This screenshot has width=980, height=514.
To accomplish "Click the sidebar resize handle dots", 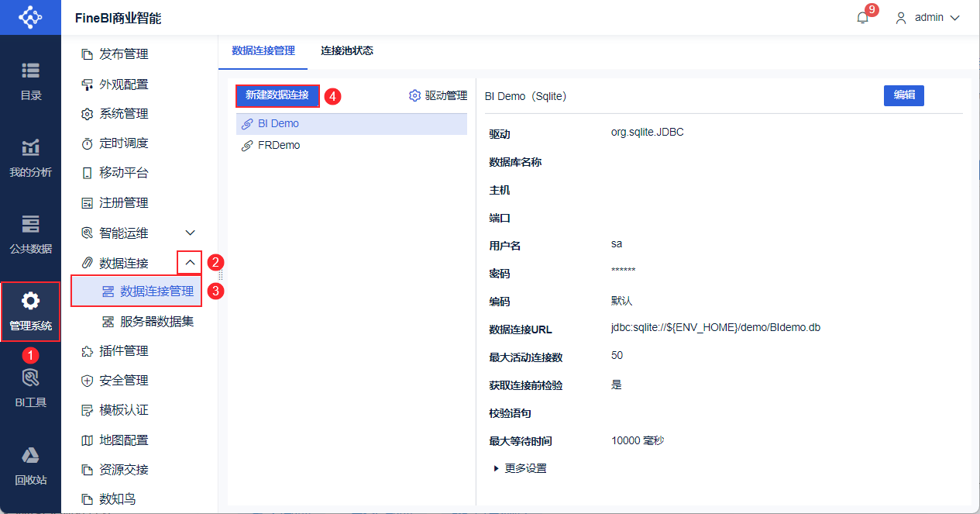I will (219, 274).
